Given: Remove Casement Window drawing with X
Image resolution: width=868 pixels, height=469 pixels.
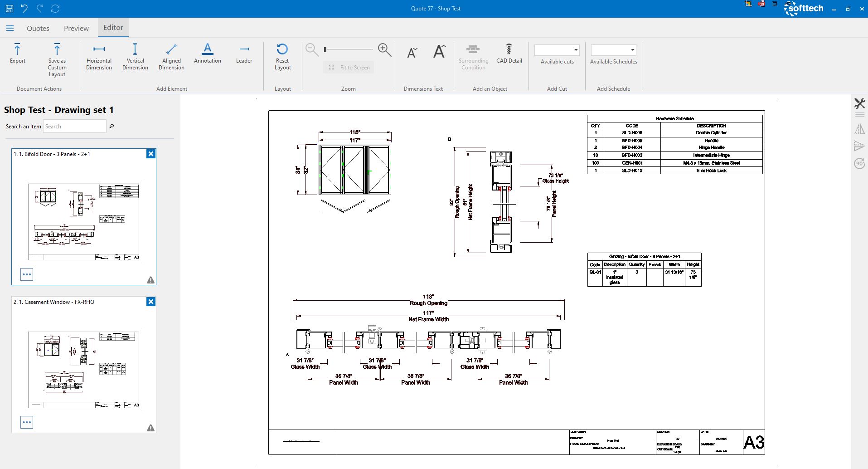Looking at the screenshot, I should [151, 302].
